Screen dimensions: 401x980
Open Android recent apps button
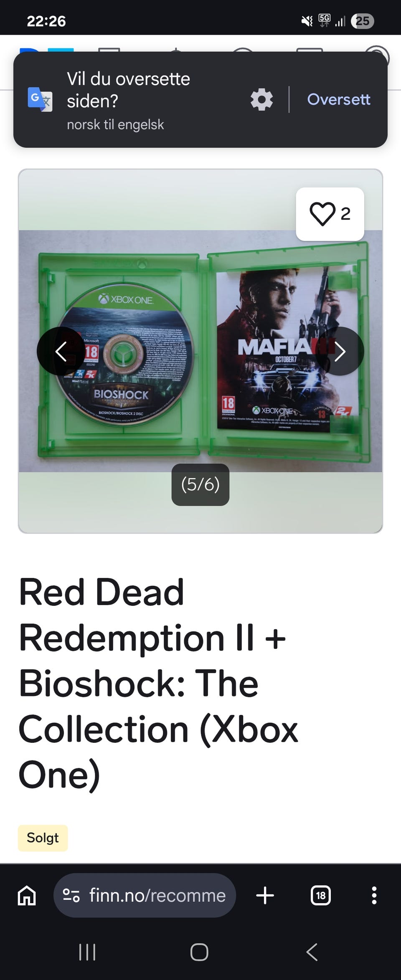[87, 952]
